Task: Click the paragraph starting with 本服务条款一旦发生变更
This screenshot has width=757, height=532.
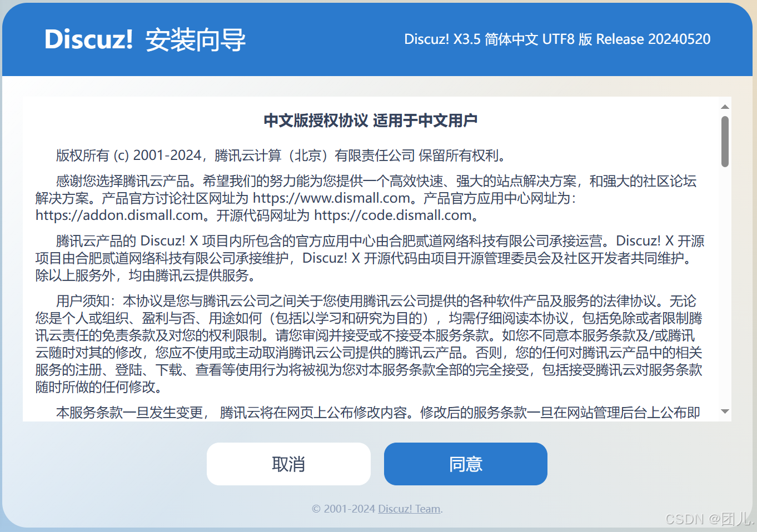Action: (378, 413)
